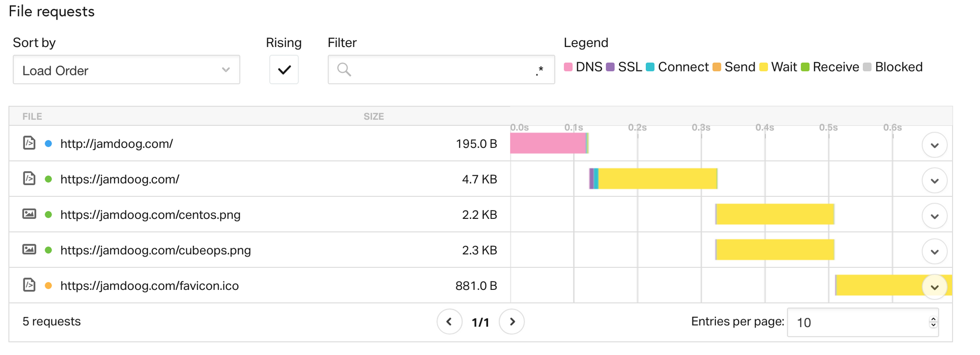The height and width of the screenshot is (355, 980).
Task: Click the magnifier icon in Filter box
Action: 344,70
